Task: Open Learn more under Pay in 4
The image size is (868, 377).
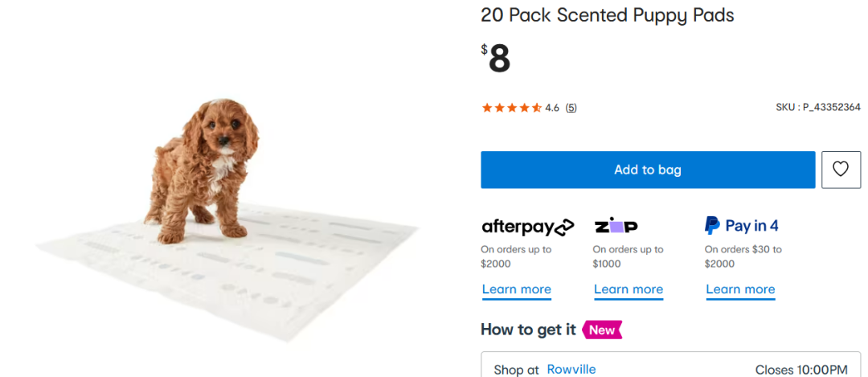Action: pos(740,289)
